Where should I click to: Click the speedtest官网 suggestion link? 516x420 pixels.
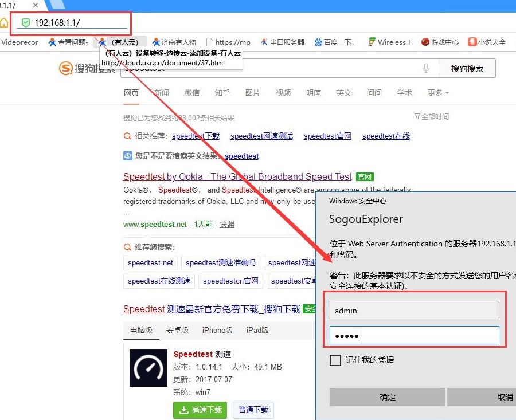[x=327, y=136]
